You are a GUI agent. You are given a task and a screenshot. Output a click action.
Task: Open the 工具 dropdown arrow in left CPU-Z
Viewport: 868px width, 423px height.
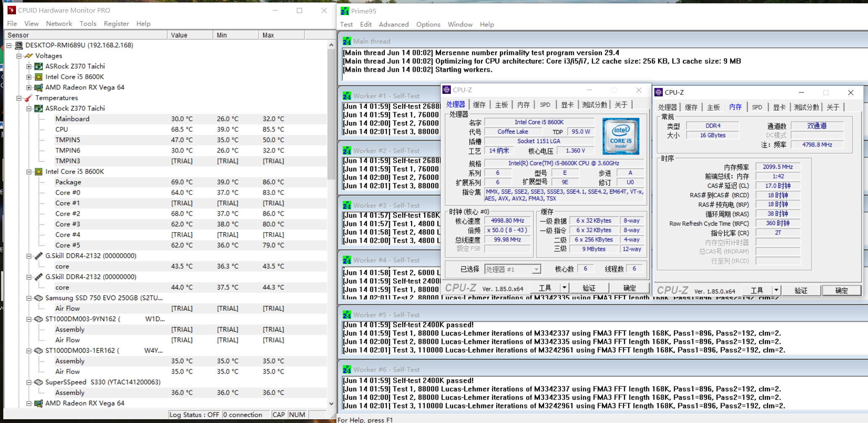pos(564,288)
